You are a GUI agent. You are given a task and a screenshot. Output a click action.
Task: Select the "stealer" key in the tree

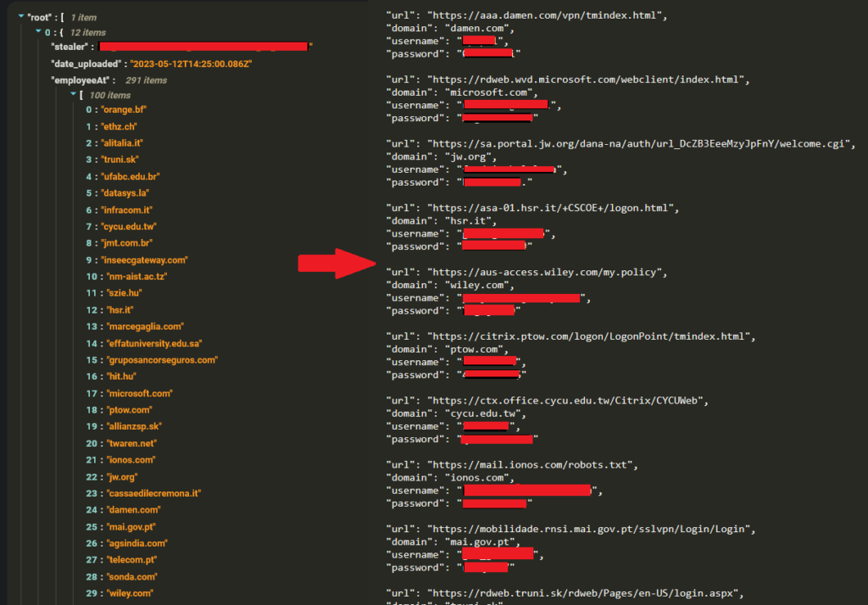pyautogui.click(x=70, y=47)
